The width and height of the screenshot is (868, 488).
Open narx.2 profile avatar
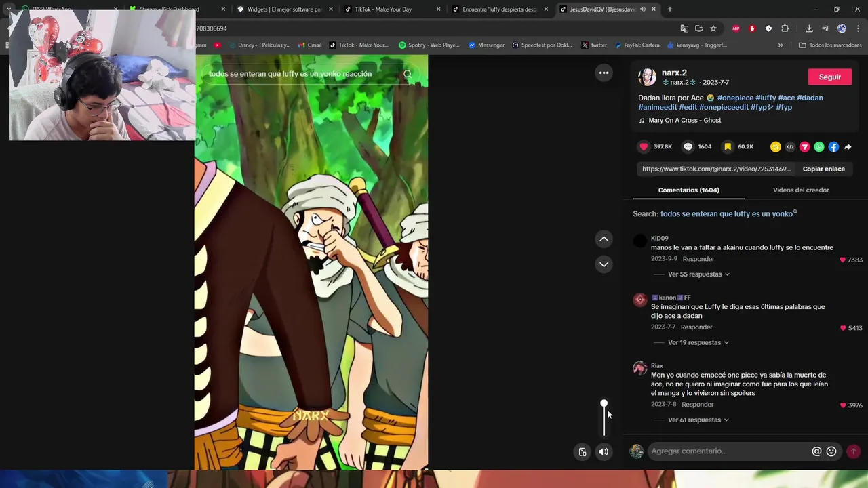[x=647, y=77]
